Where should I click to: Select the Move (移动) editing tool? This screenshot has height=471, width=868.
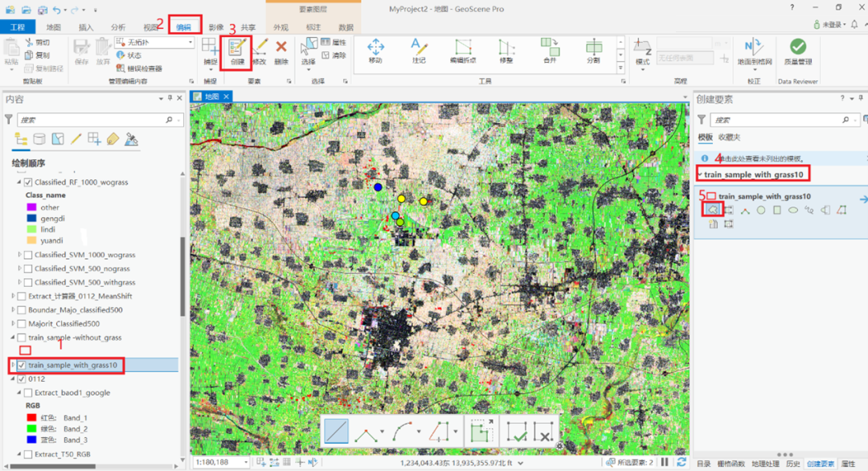coord(375,51)
